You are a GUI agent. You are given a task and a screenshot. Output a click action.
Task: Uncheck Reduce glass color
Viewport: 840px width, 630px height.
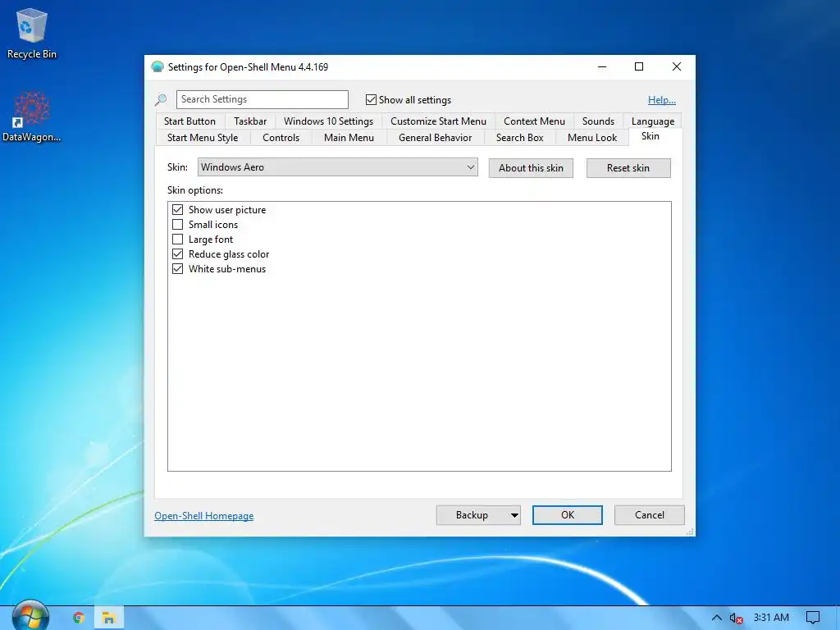177,254
